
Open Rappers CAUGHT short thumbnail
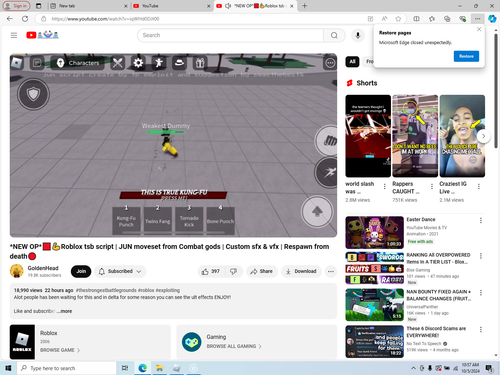[x=415, y=136]
